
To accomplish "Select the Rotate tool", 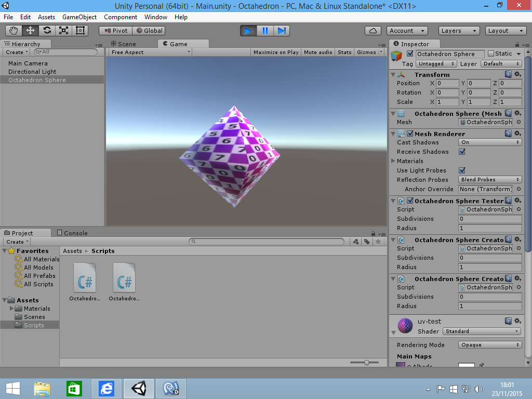I will [46, 30].
